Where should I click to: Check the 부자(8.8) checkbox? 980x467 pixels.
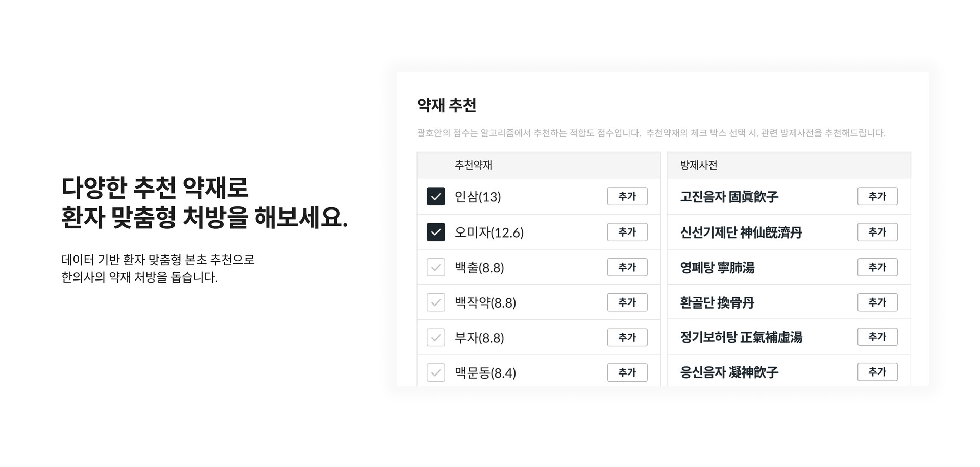click(x=435, y=338)
